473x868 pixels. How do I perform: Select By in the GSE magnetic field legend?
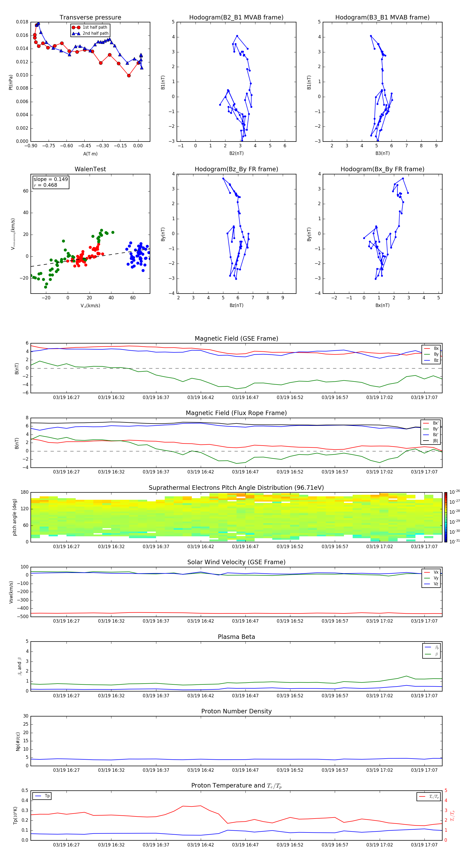(431, 354)
